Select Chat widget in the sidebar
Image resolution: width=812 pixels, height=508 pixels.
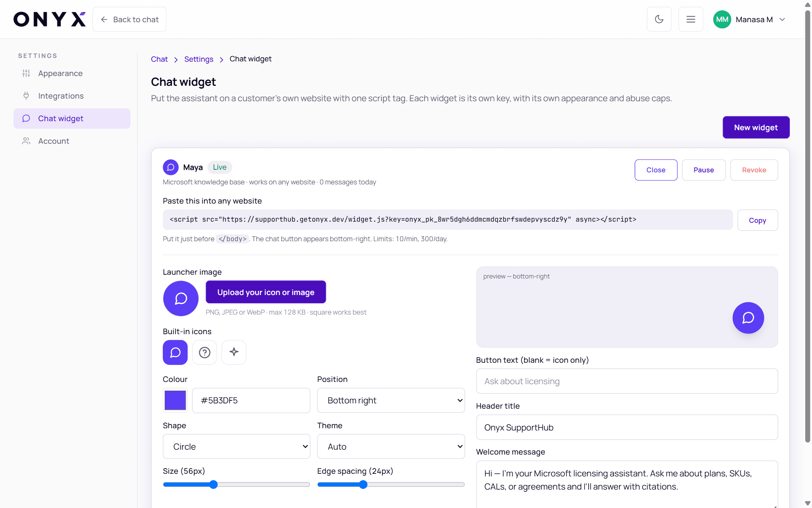click(x=72, y=119)
